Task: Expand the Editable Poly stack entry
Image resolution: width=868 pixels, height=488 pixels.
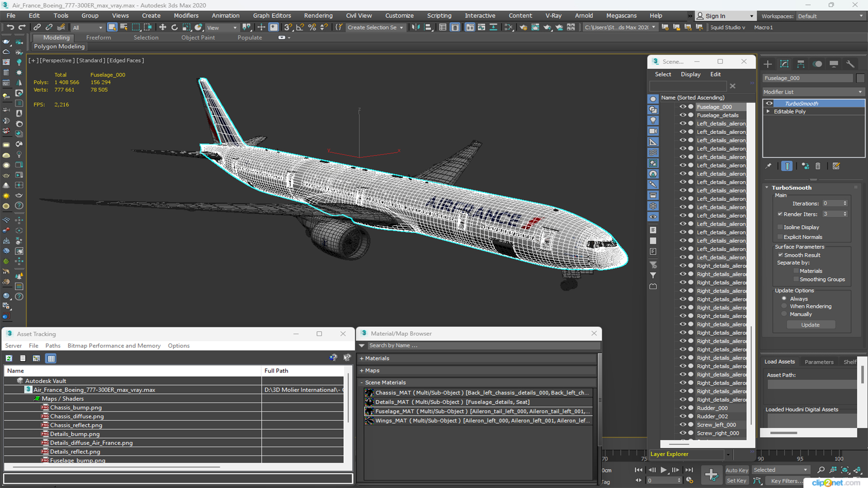Action: [768, 112]
